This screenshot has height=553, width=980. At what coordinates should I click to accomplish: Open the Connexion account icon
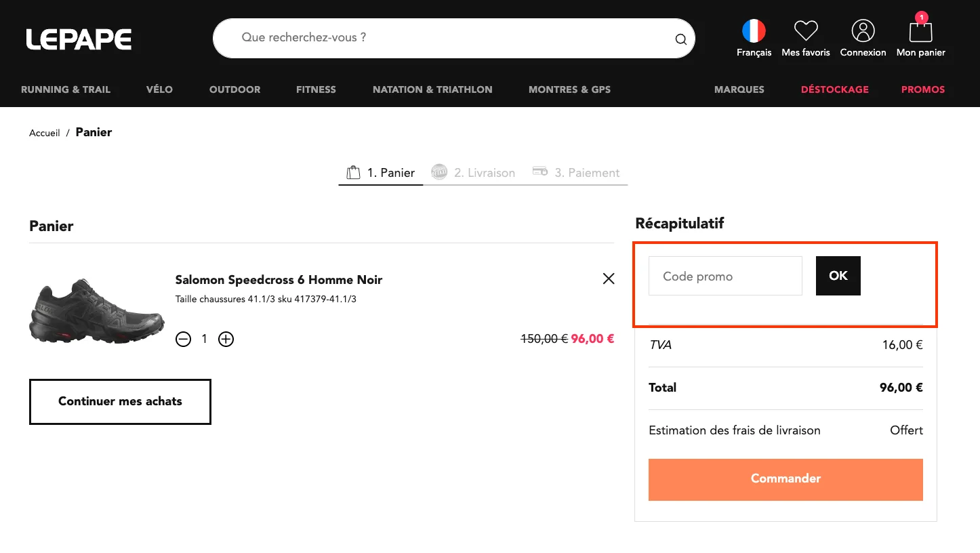[863, 30]
